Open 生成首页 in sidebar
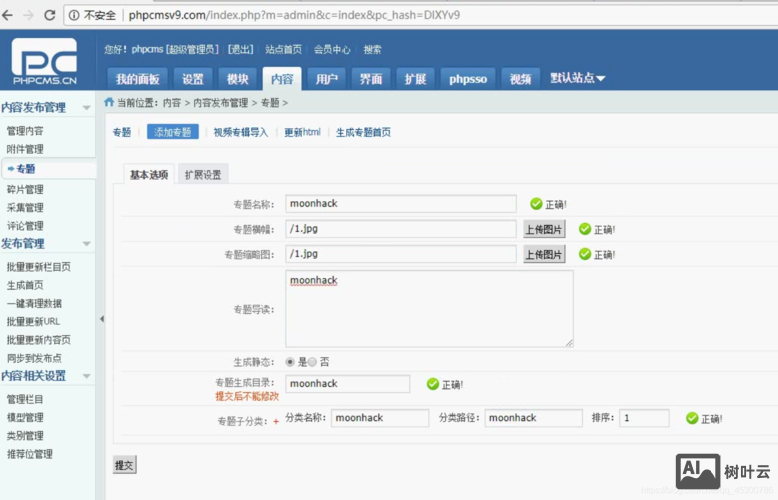This screenshot has height=500, width=778. click(x=25, y=285)
